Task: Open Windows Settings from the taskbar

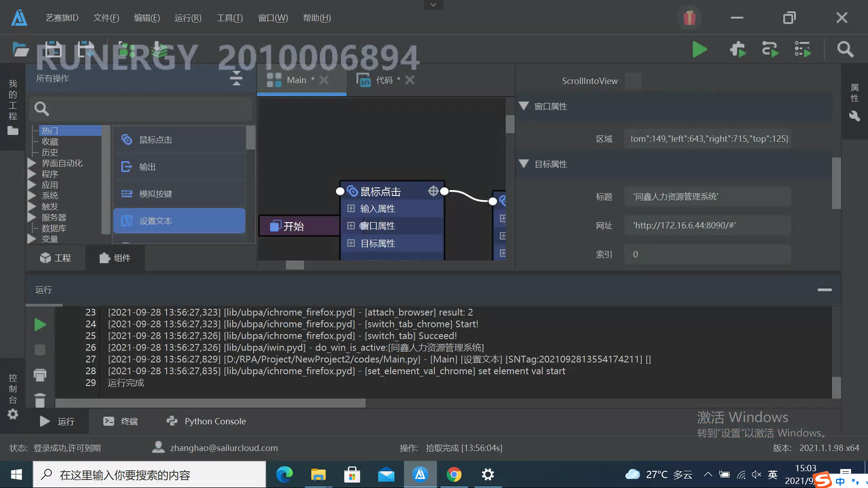Action: coord(487,474)
